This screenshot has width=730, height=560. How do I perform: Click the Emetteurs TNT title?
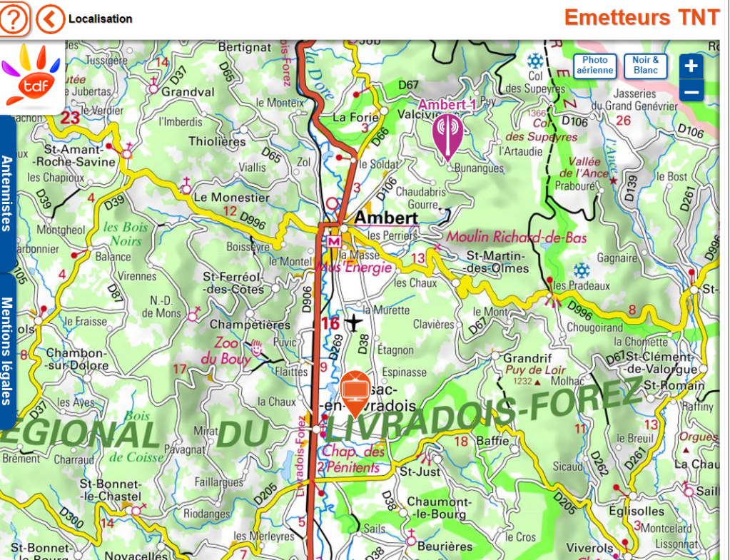coord(642,18)
